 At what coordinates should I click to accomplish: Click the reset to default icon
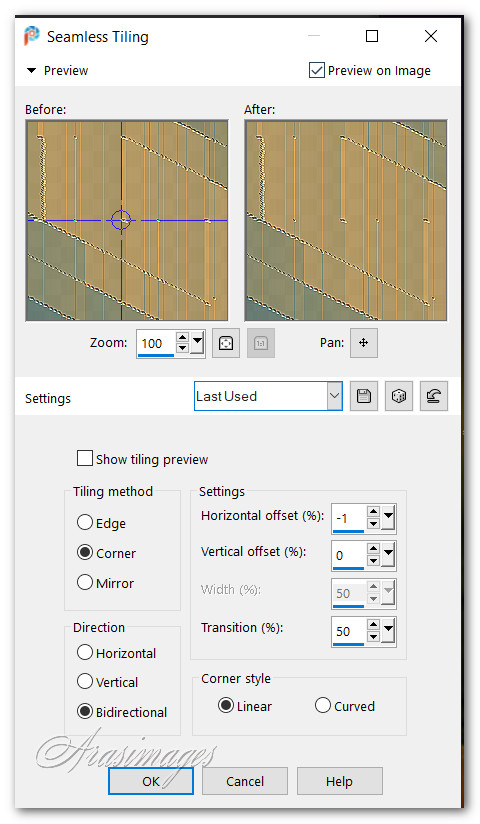point(434,396)
